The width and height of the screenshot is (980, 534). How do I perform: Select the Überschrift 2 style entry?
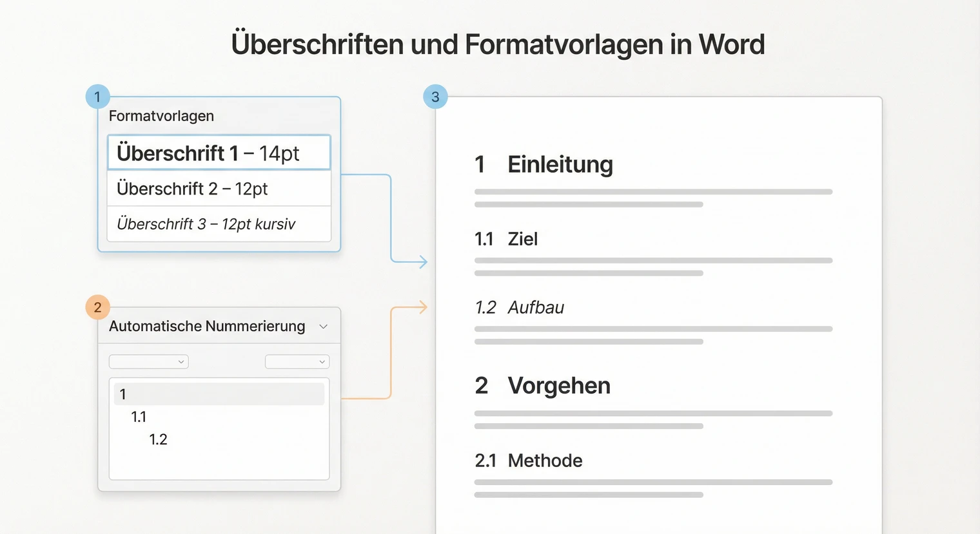pos(218,188)
